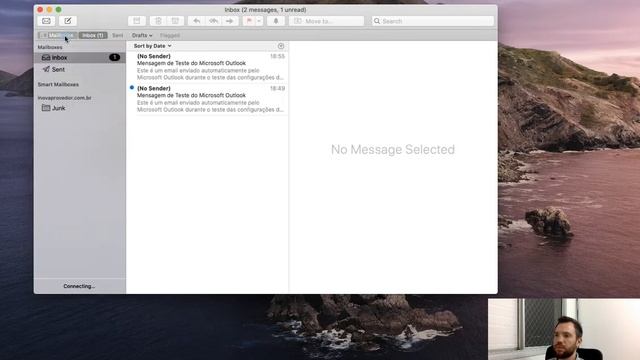The width and height of the screenshot is (640, 360).
Task: Open the Sort by Date dropdown
Action: click(x=152, y=46)
